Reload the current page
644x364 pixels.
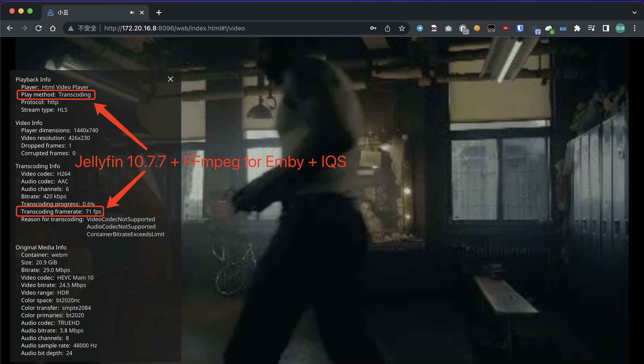click(x=38, y=28)
